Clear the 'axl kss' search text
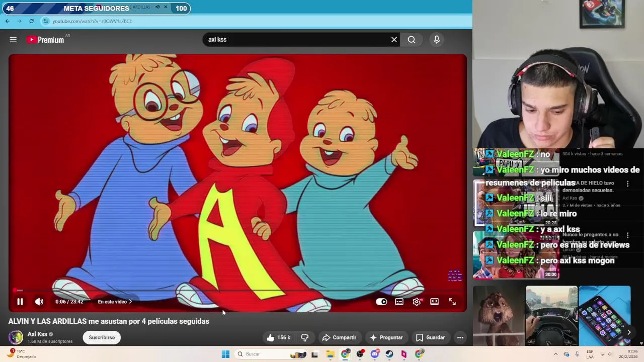Image resolution: width=644 pixels, height=362 pixels. point(394,40)
